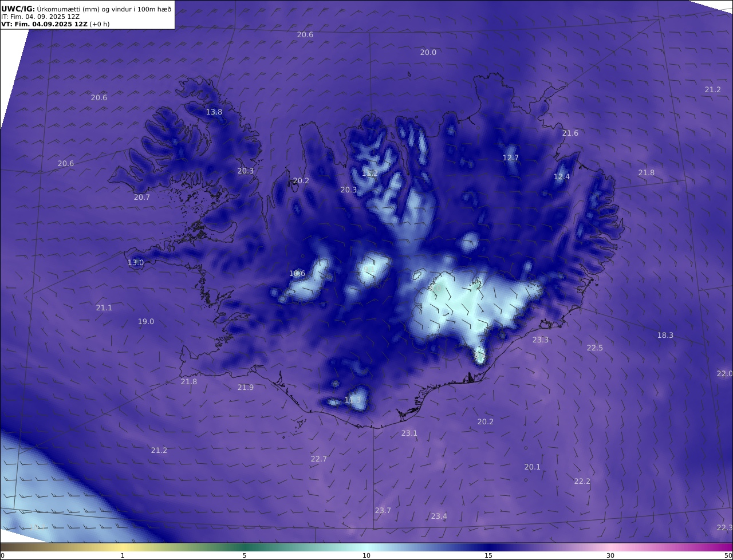Click the 18.3 value label
Screen dimensions: 733x560
665,336
